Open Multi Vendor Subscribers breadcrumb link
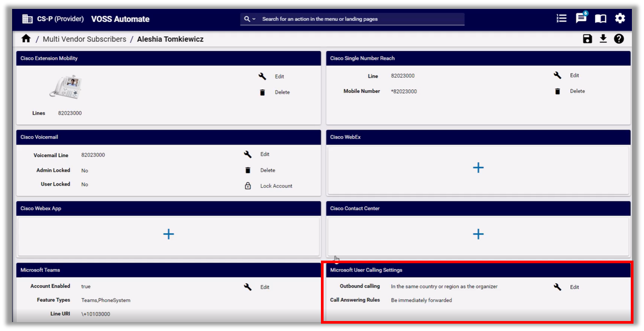The height and width of the screenshot is (331, 644). coord(84,39)
